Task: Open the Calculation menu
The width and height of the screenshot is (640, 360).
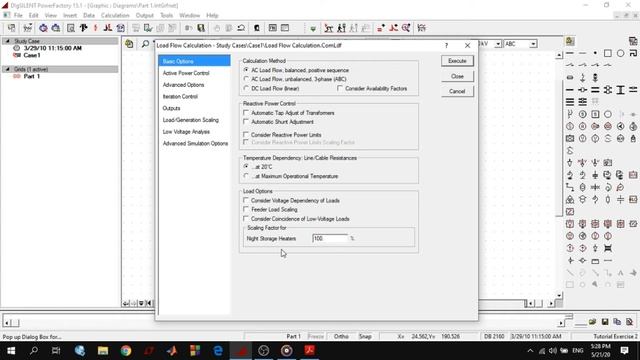Action: click(x=115, y=15)
